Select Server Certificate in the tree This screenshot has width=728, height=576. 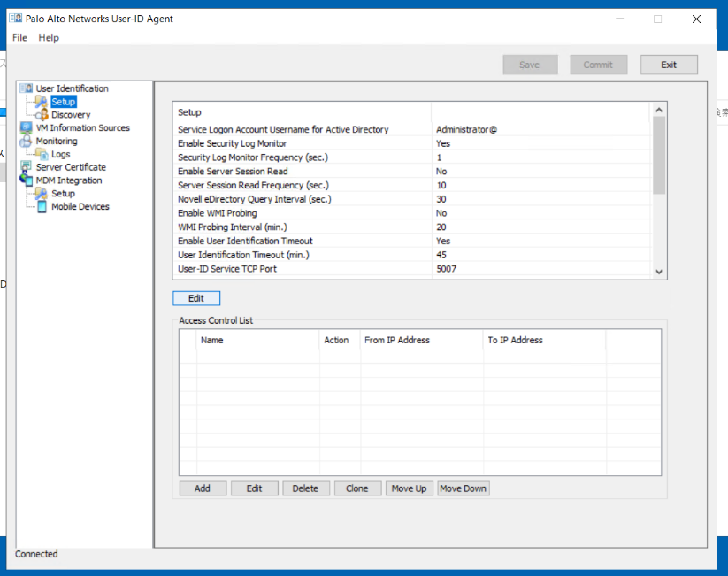click(71, 166)
